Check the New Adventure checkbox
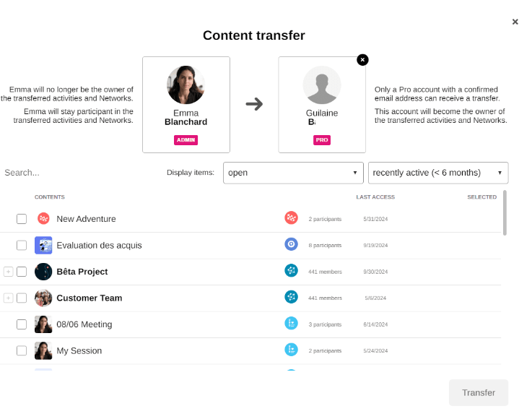The width and height of the screenshot is (532, 414). (x=22, y=219)
